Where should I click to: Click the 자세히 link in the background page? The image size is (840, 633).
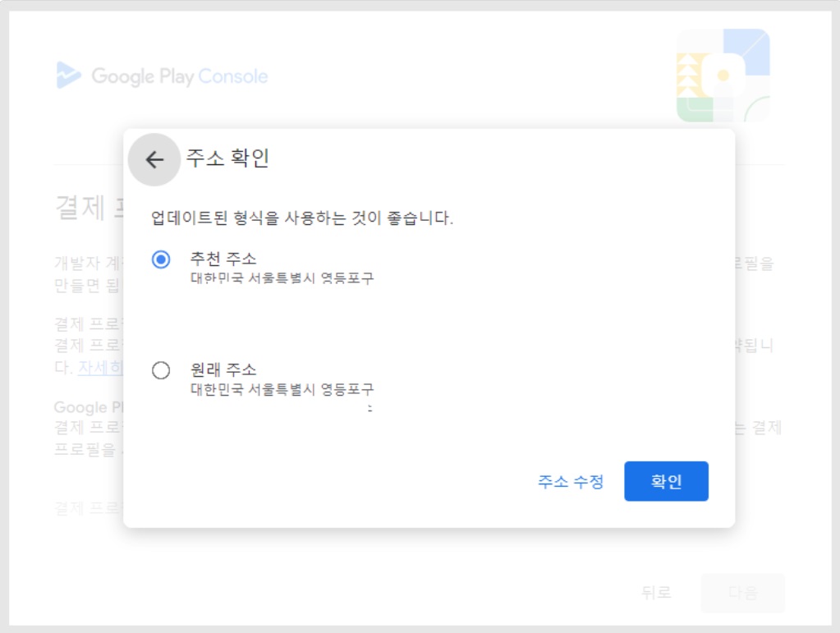100,367
